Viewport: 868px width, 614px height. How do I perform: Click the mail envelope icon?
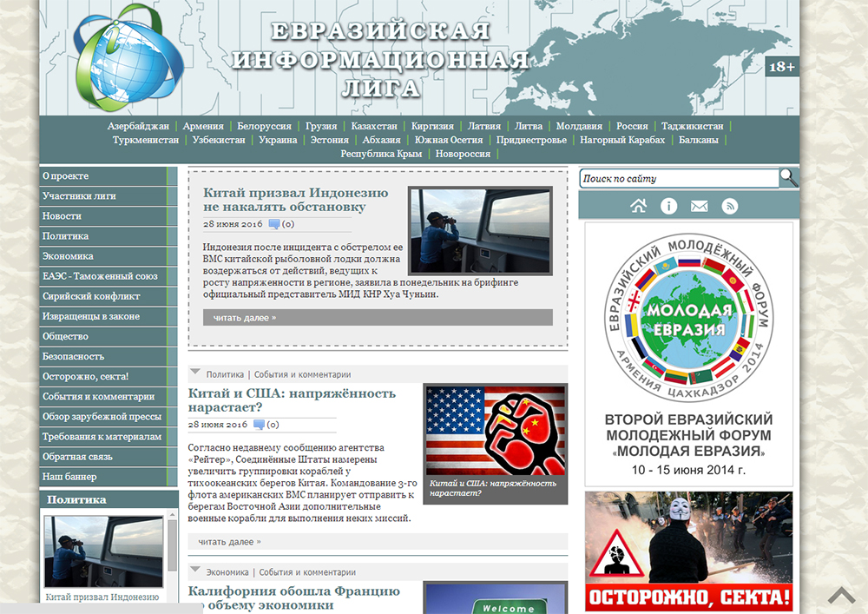(699, 206)
